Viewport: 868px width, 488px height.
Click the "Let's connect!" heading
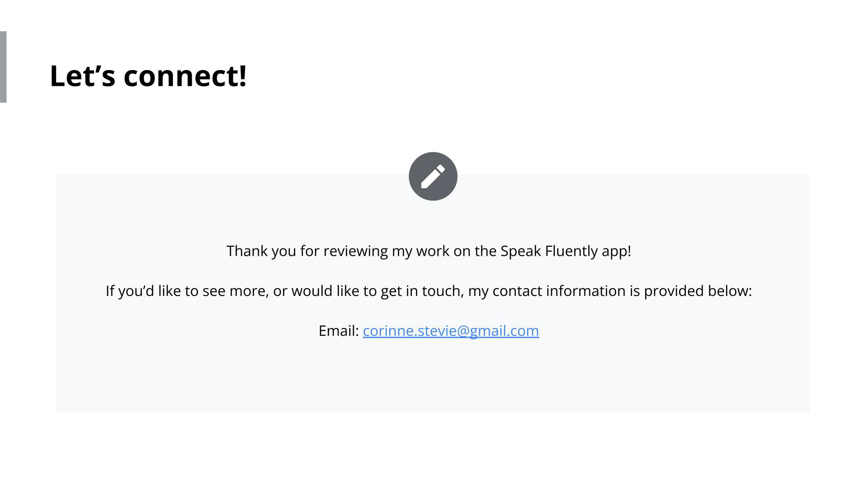148,75
